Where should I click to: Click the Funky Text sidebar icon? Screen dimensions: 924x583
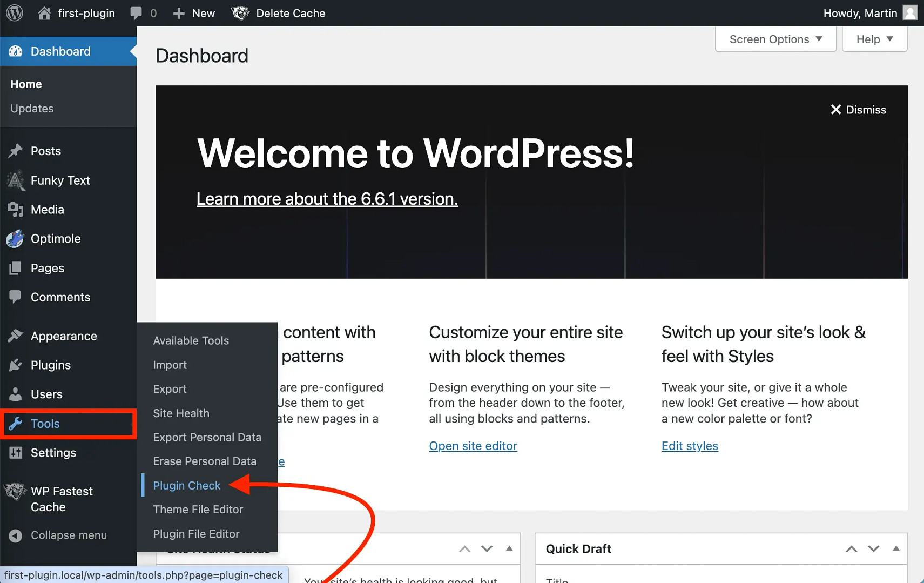point(16,180)
